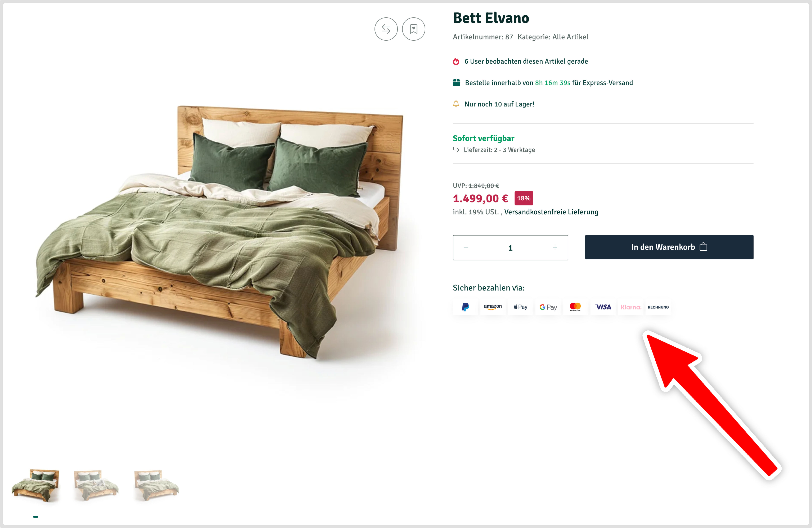This screenshot has width=812, height=528.
Task: Click the Amazon Pay icon
Action: (x=493, y=307)
